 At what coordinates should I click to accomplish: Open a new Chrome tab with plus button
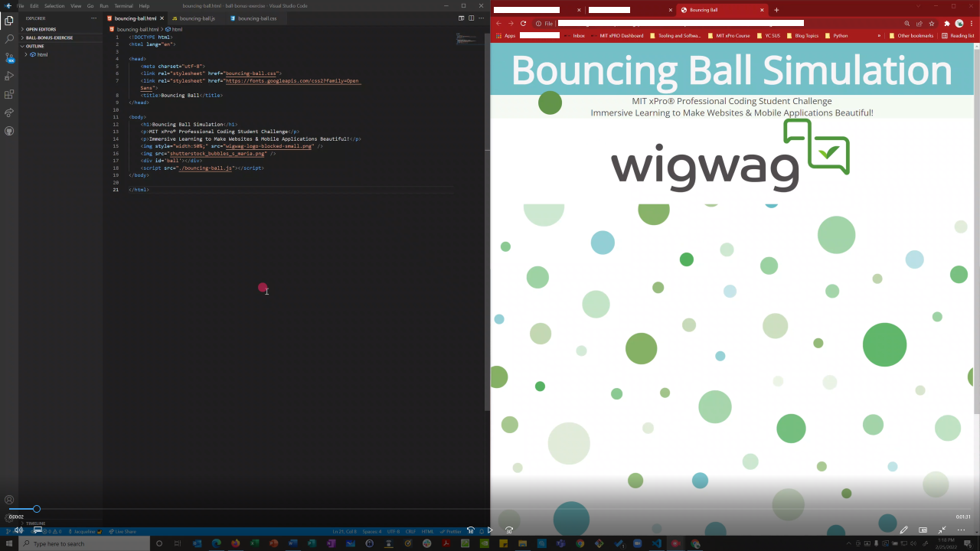click(776, 10)
